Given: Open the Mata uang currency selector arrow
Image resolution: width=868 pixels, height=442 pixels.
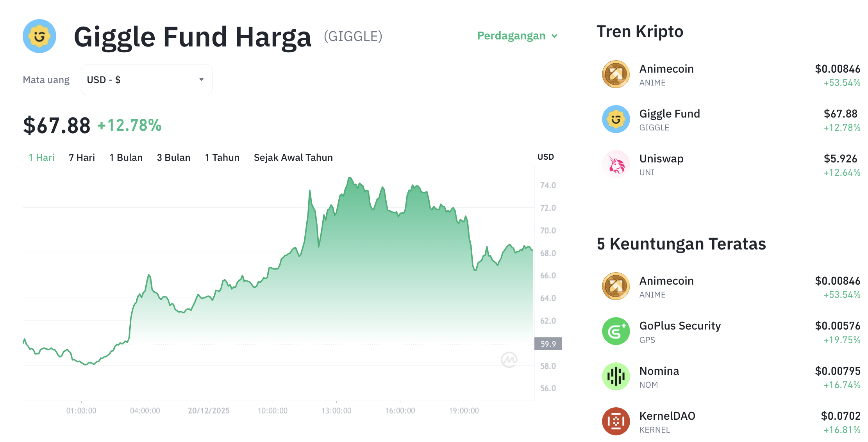Looking at the screenshot, I should click(x=202, y=79).
